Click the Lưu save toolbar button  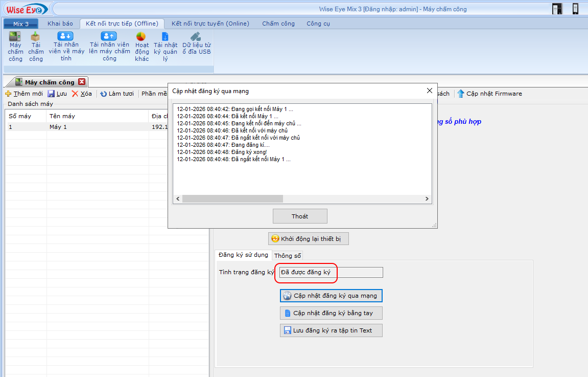click(57, 94)
